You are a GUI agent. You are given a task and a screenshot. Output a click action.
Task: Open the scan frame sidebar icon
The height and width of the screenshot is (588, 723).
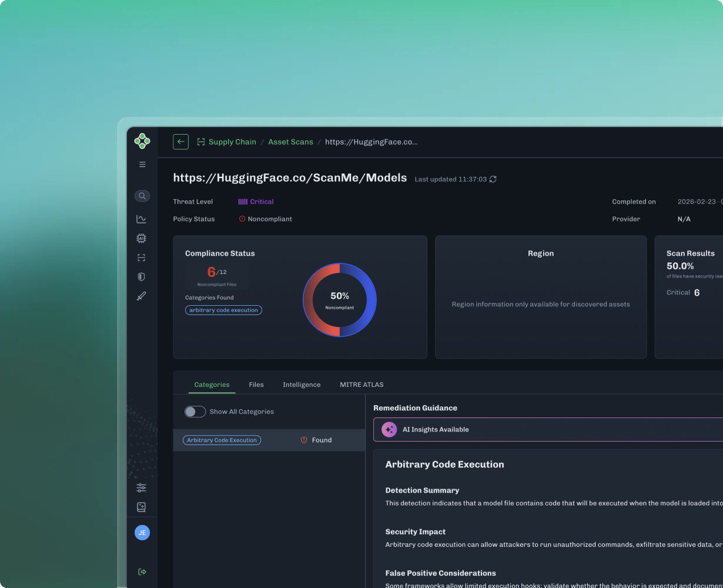tap(141, 258)
